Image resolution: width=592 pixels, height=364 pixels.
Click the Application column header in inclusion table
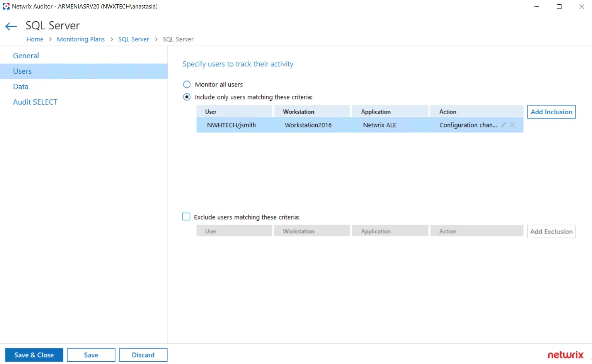coord(390,112)
